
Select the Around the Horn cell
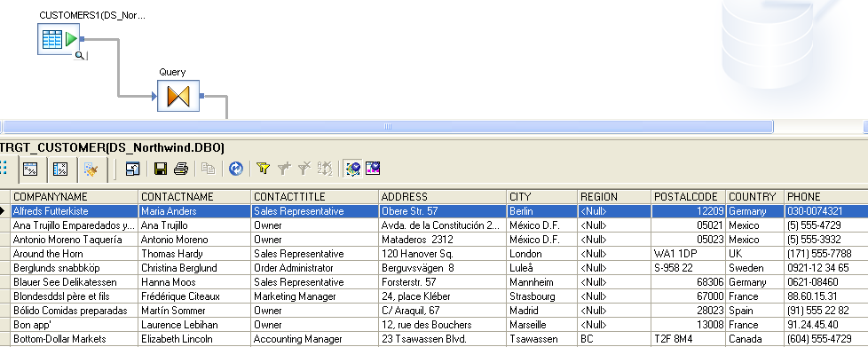[x=75, y=254]
